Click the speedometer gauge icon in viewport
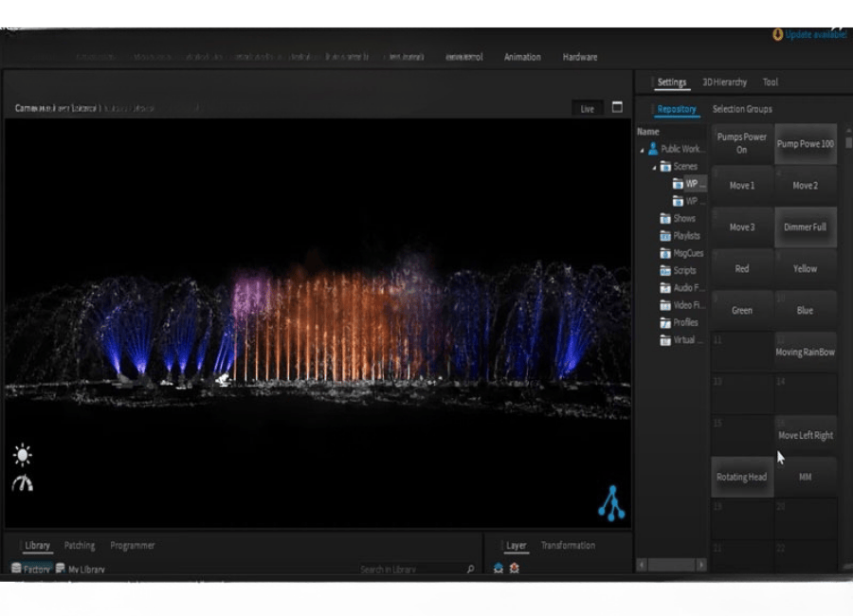 [x=22, y=484]
